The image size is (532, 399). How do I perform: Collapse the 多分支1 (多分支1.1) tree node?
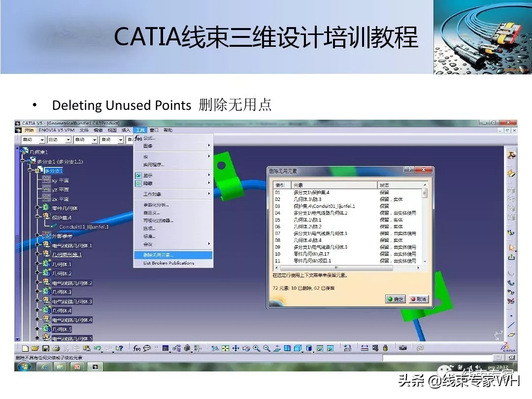tap(22, 161)
